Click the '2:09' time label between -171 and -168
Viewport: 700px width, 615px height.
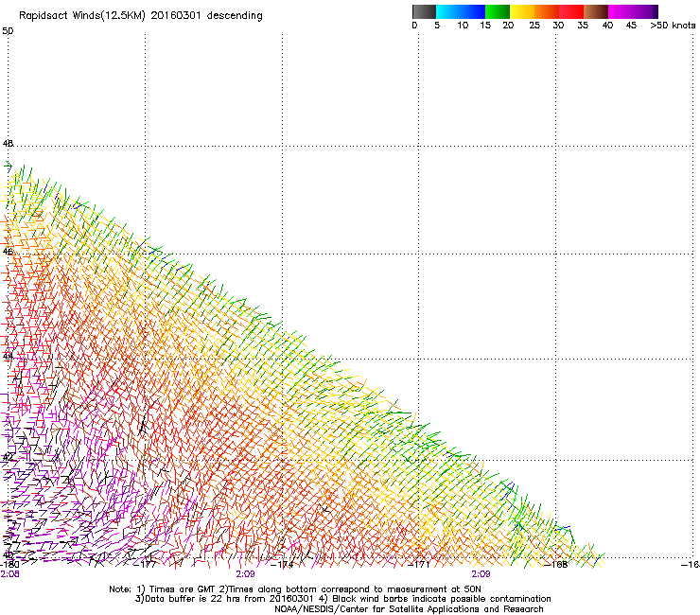tap(481, 574)
